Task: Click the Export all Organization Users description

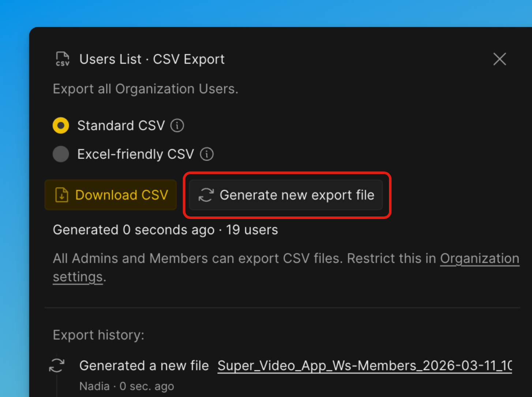Action: click(x=145, y=88)
